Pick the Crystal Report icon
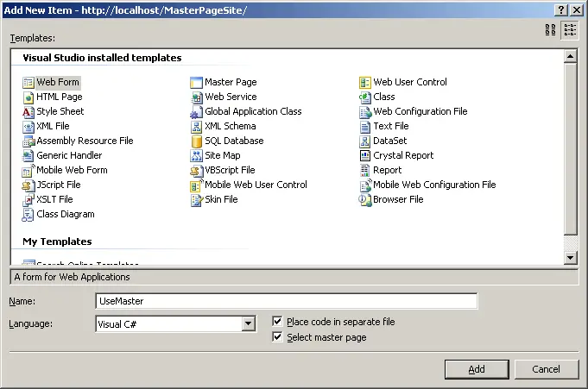588x389 pixels. click(365, 155)
